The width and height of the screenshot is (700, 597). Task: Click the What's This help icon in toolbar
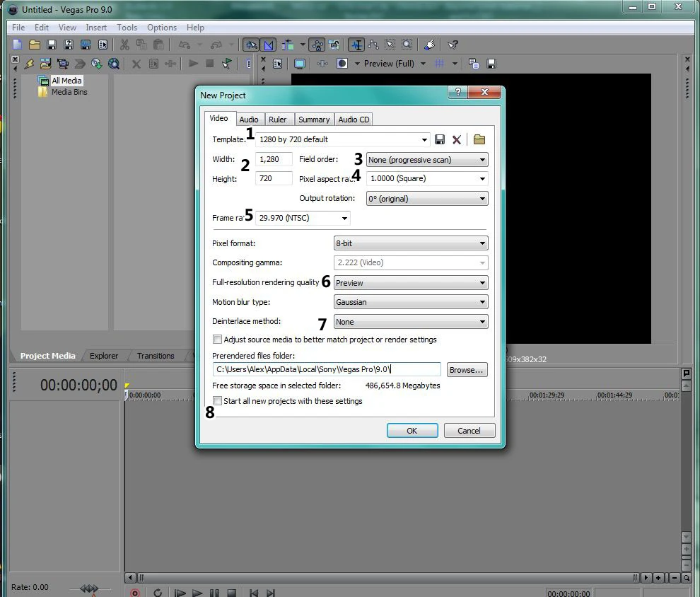pyautogui.click(x=453, y=45)
